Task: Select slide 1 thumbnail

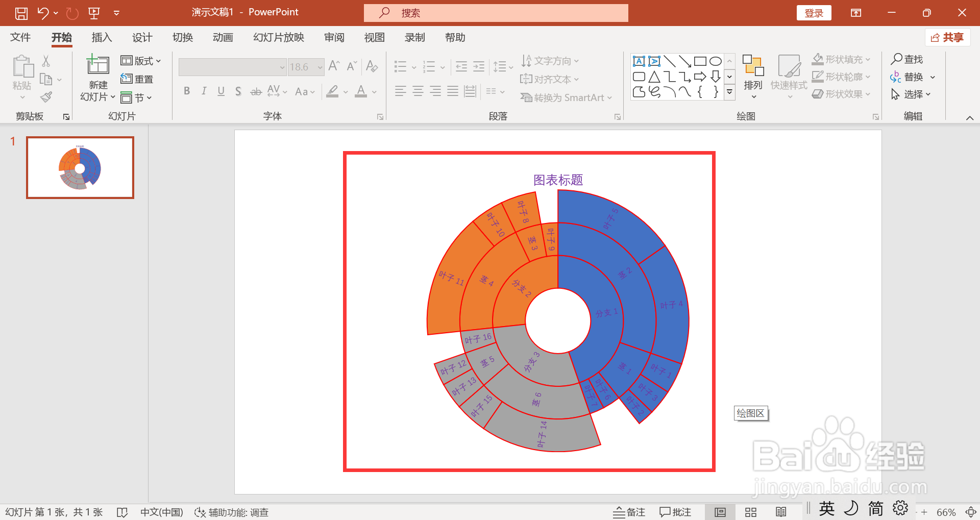Action: [x=80, y=167]
